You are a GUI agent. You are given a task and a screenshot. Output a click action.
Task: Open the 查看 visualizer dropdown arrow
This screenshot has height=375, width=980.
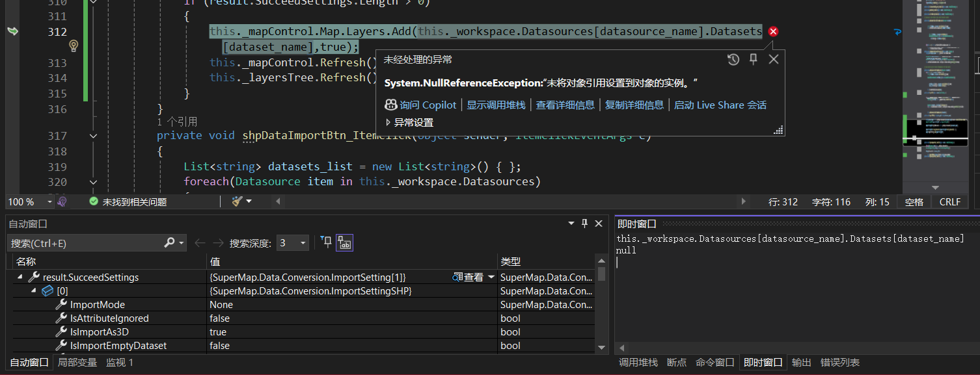[x=491, y=278]
